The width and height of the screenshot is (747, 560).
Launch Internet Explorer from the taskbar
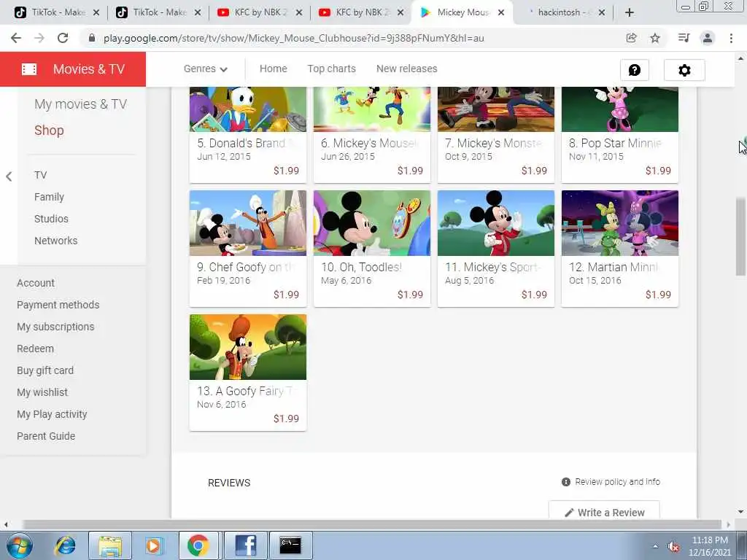click(x=65, y=545)
